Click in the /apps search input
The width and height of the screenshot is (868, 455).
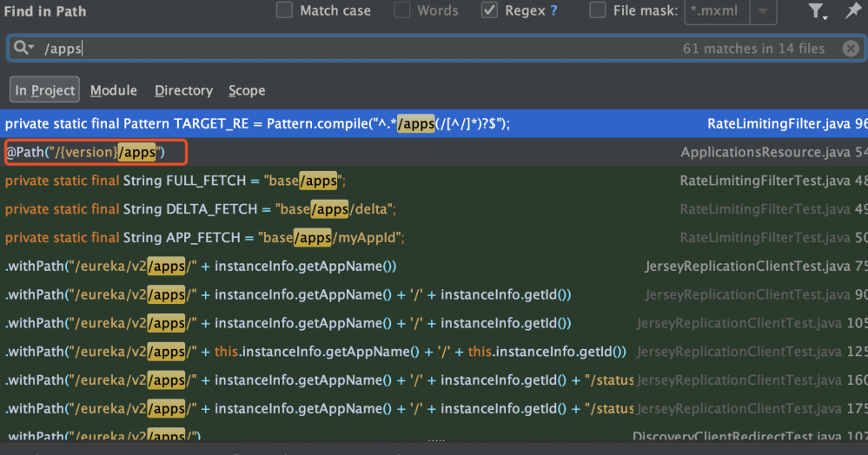tap(348, 49)
